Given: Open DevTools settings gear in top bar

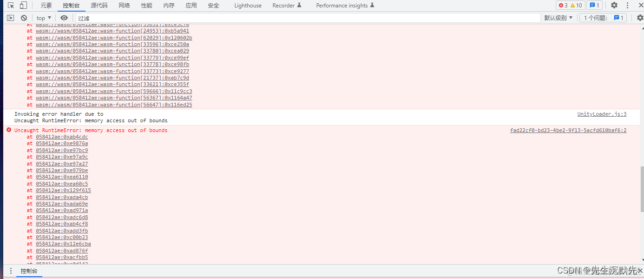Looking at the screenshot, I should click(x=614, y=6).
